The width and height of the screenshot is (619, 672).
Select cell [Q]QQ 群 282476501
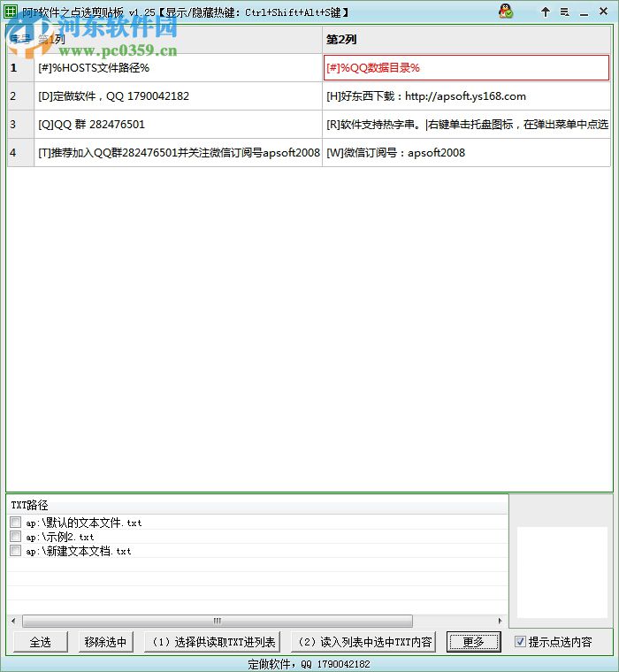pos(178,125)
